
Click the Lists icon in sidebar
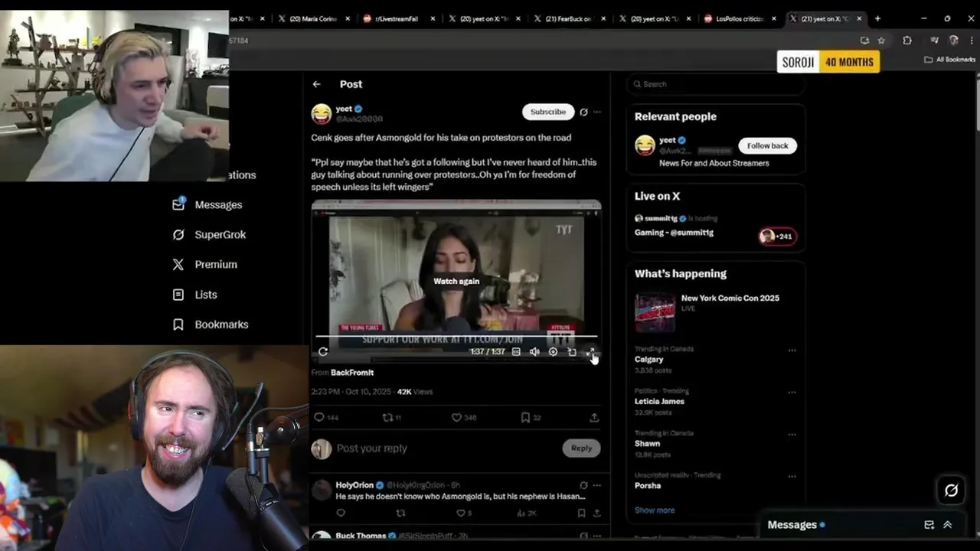pos(178,295)
